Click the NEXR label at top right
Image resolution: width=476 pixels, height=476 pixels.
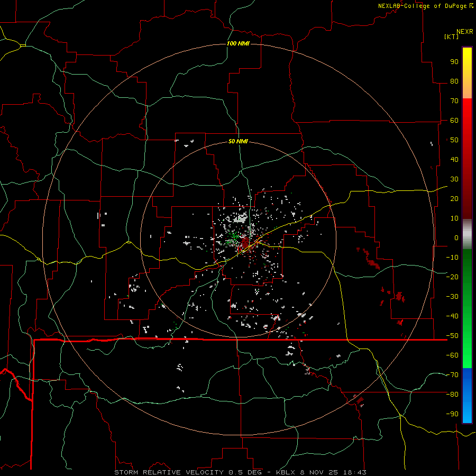(x=465, y=32)
